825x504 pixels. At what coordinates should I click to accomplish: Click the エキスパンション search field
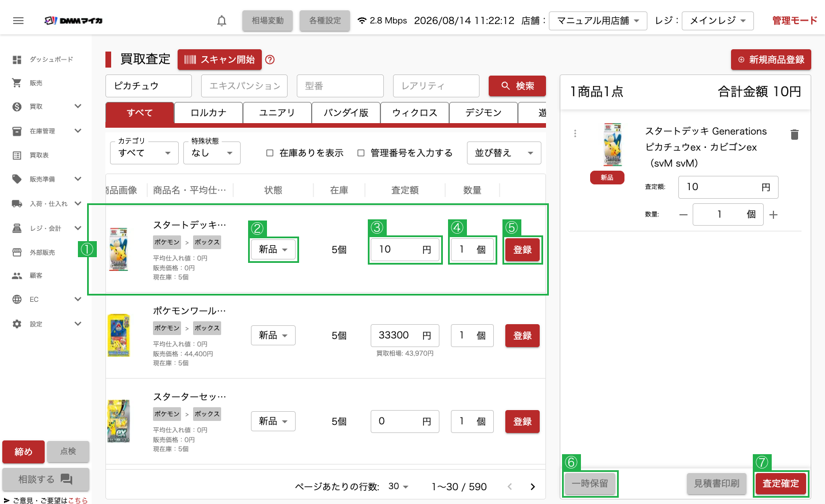pyautogui.click(x=244, y=86)
